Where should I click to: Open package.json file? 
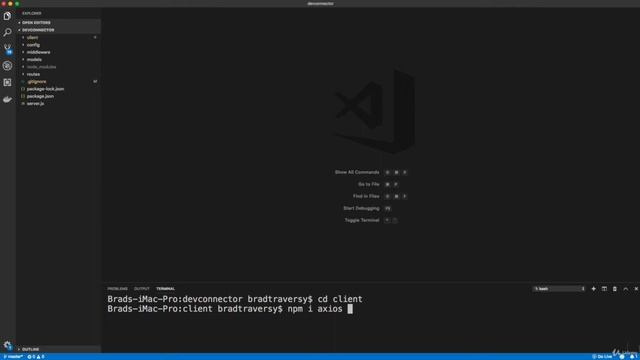[x=58, y=96]
